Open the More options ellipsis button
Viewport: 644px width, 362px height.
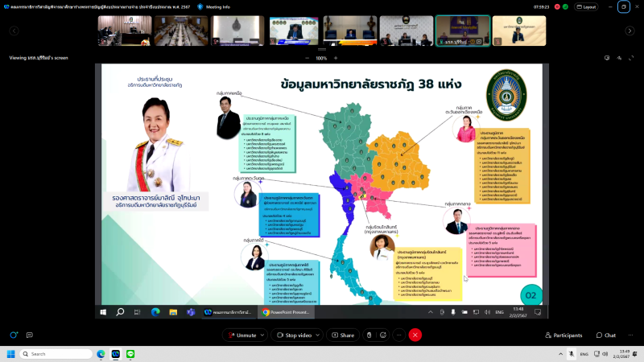coord(397,335)
